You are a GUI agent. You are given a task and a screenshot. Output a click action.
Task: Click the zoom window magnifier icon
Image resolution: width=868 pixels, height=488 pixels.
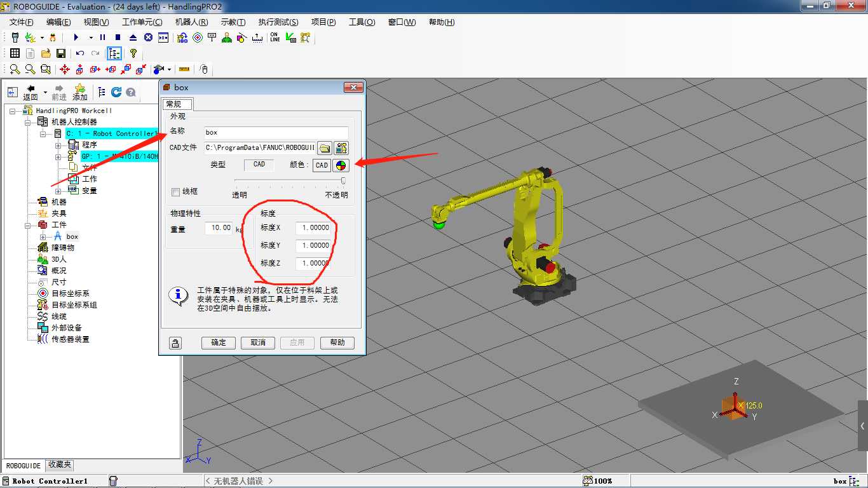(x=46, y=69)
